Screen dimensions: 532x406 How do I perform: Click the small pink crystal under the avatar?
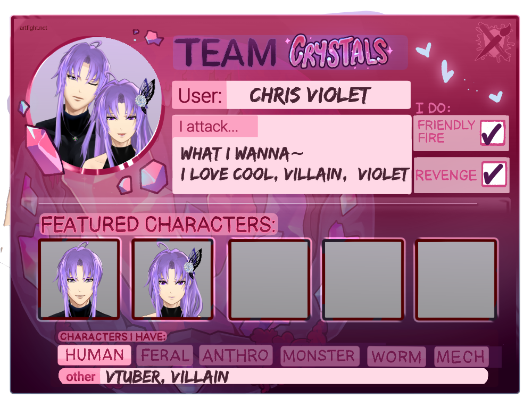(125, 185)
